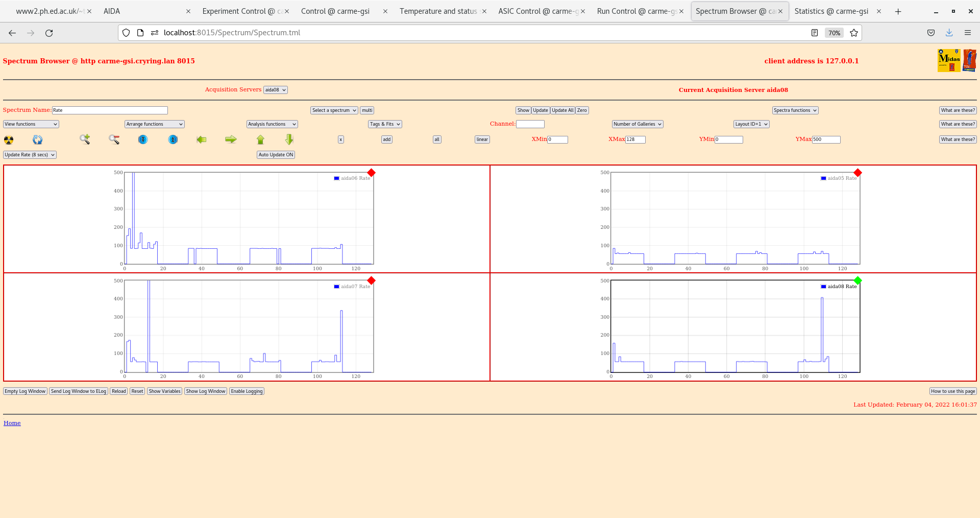Click the radiation hazard icon
Image resolution: width=980 pixels, height=518 pixels.
pos(9,140)
